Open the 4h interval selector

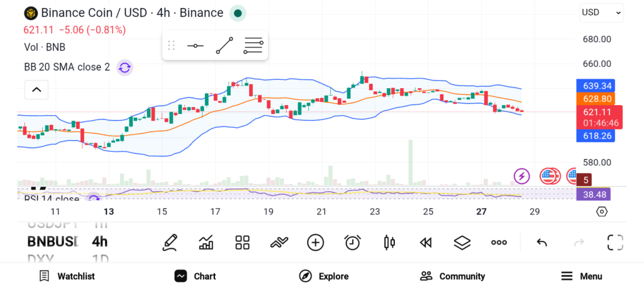(x=99, y=242)
